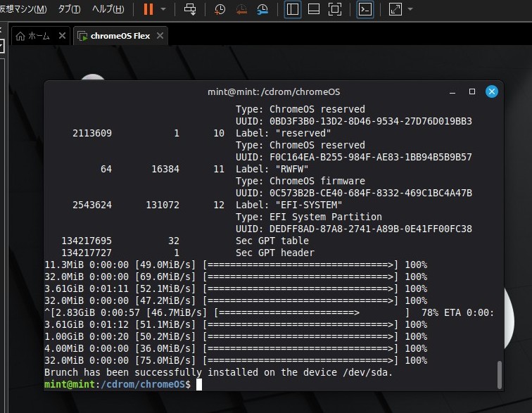Maximize the mint terminal window
The height and width of the screenshot is (413, 532).
point(472,91)
